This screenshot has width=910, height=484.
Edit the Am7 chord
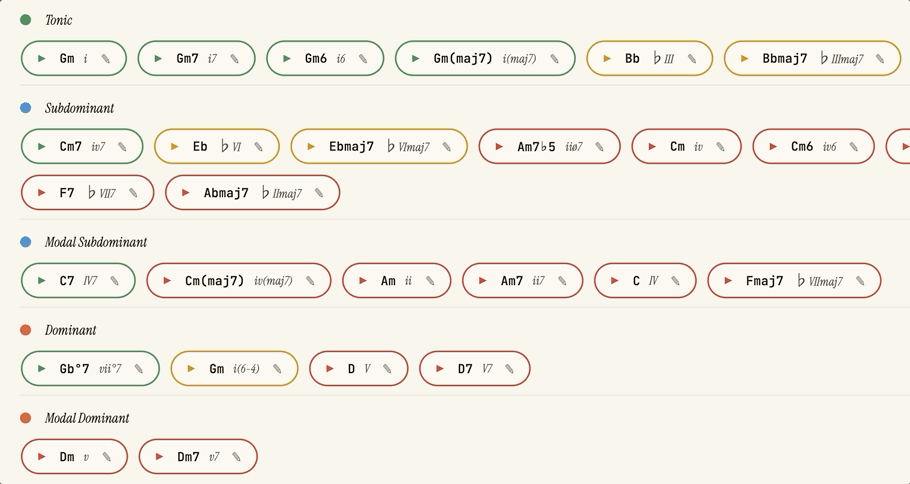pos(562,280)
